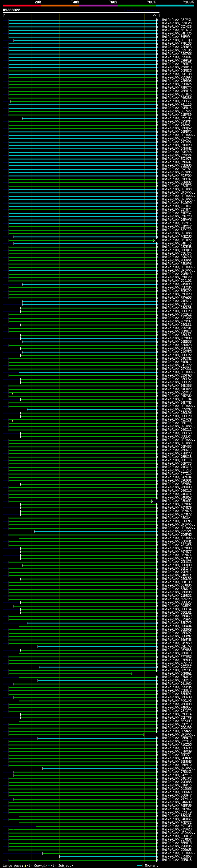Open hit UniRef100_A8IVK1

(177, 20)
